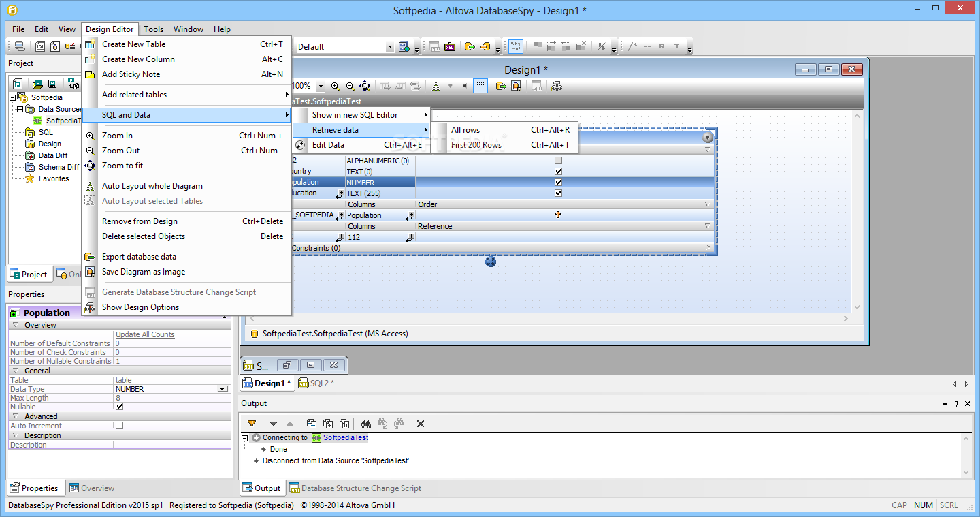Click the Clear X icon in Output toolbar
The image size is (980, 517).
pyautogui.click(x=421, y=424)
